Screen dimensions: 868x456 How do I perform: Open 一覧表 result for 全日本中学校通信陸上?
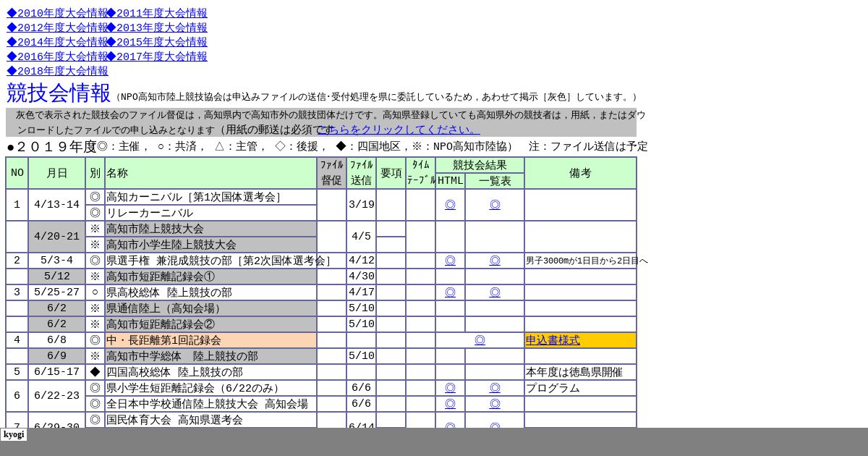click(x=495, y=404)
